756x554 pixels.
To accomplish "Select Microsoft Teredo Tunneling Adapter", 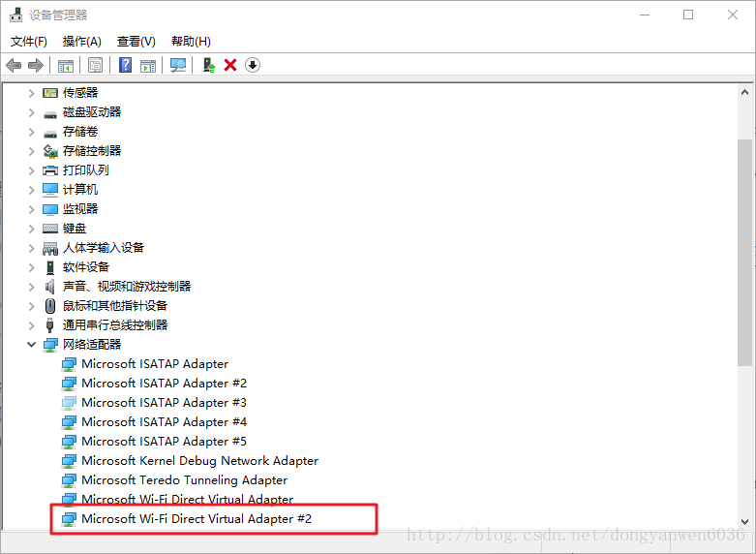I will tap(184, 480).
